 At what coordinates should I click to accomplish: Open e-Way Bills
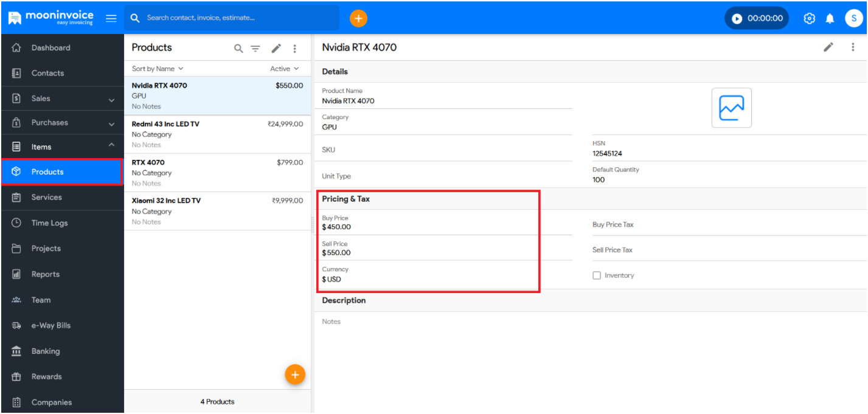point(62,325)
